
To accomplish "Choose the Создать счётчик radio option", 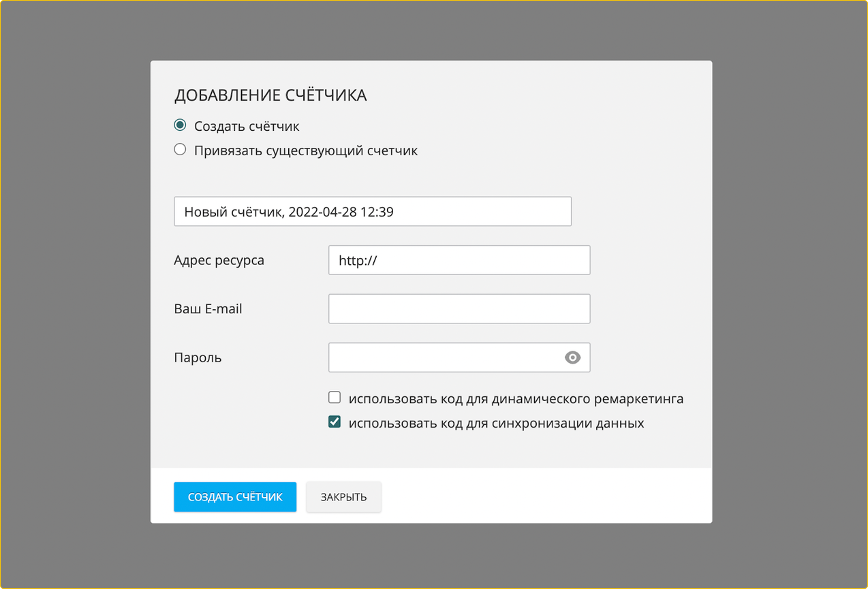I will coord(179,125).
